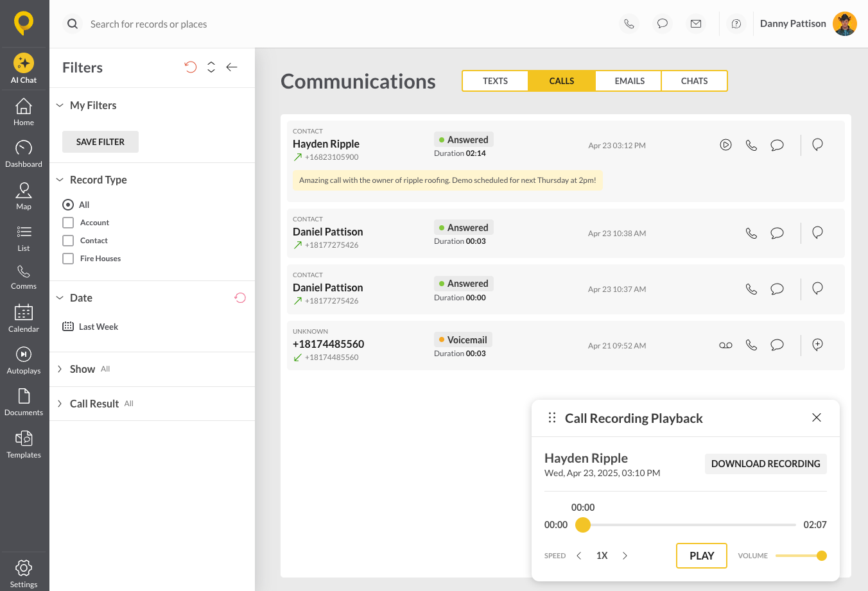Enable the Fire Houses checkbox
The height and width of the screenshot is (591, 868).
(x=68, y=259)
